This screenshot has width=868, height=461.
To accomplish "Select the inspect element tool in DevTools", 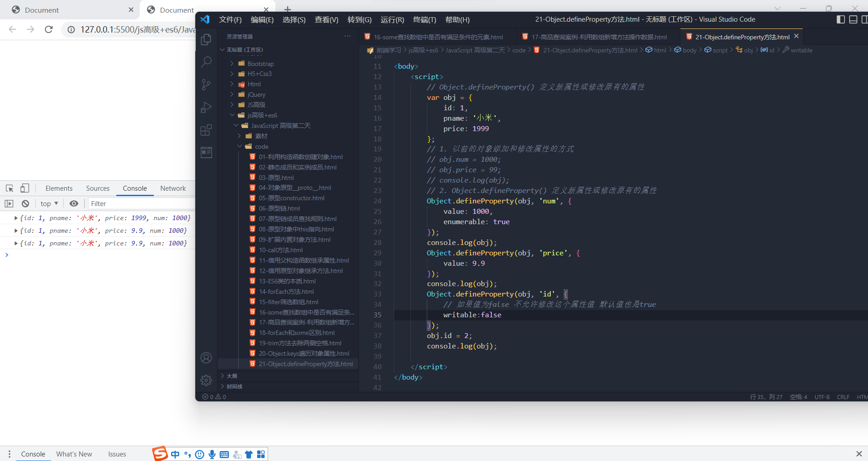I will click(9, 188).
